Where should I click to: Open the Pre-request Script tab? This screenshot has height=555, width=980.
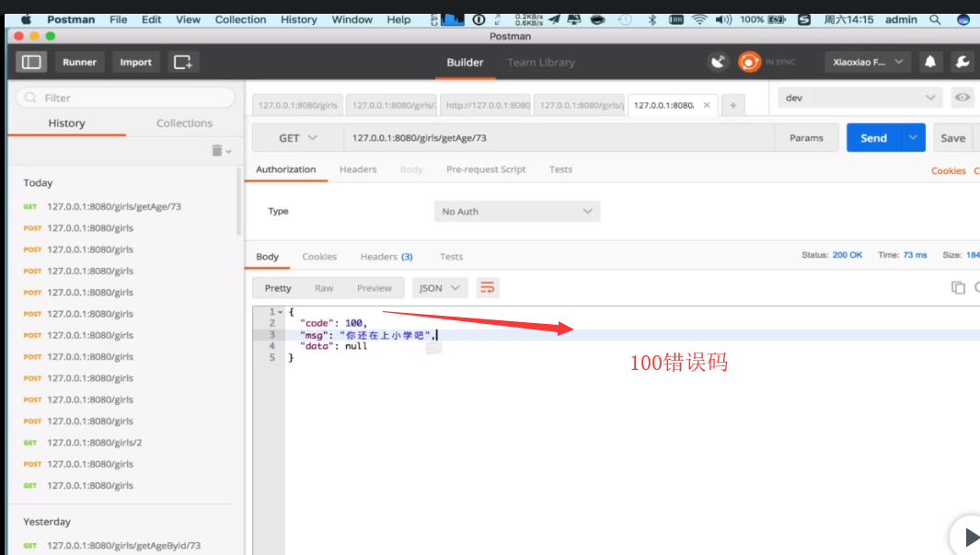tap(486, 169)
